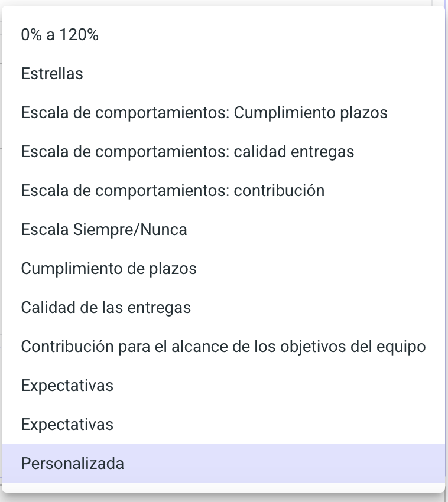Select the "Escala Siempre/Nunca" option
448x502 pixels.
104,230
